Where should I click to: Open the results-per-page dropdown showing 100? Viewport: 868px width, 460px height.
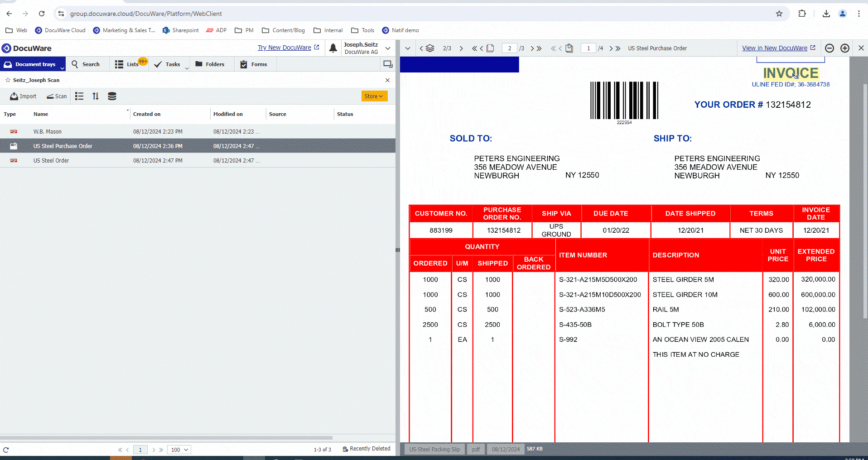tap(178, 449)
